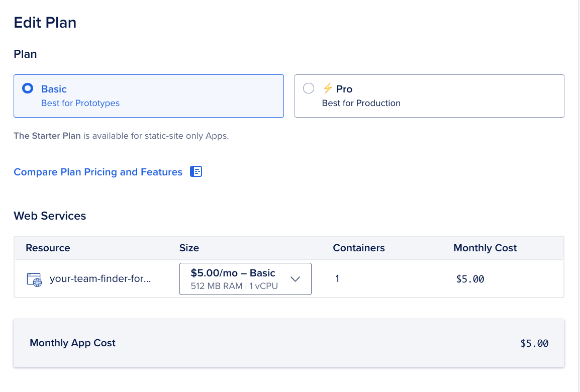Click the your-team-finder-for... resource name
The height and width of the screenshot is (392, 580).
click(x=100, y=279)
